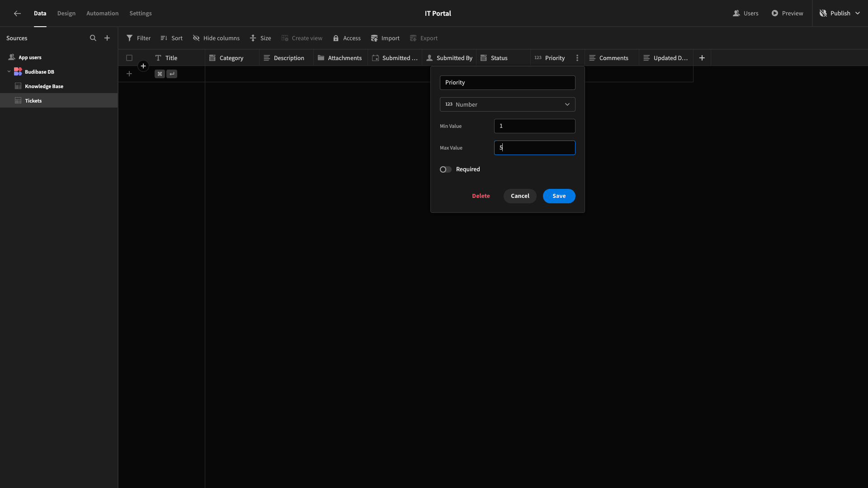Preview the app
This screenshot has width=868, height=488.
pyautogui.click(x=787, y=14)
